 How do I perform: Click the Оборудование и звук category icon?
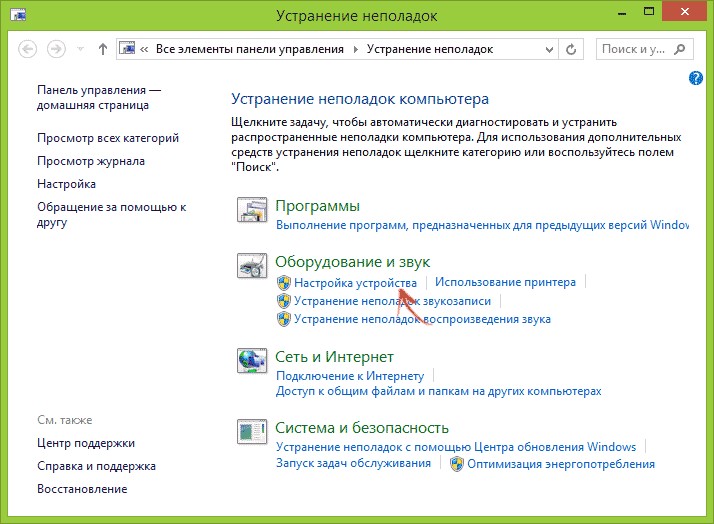[251, 267]
